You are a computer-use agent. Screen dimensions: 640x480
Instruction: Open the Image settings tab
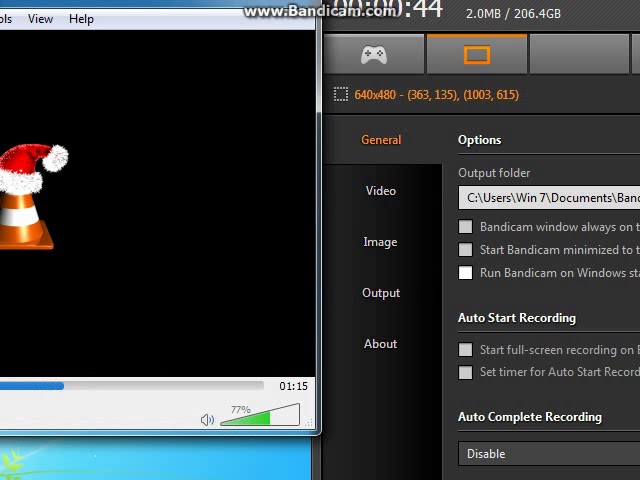[380, 242]
